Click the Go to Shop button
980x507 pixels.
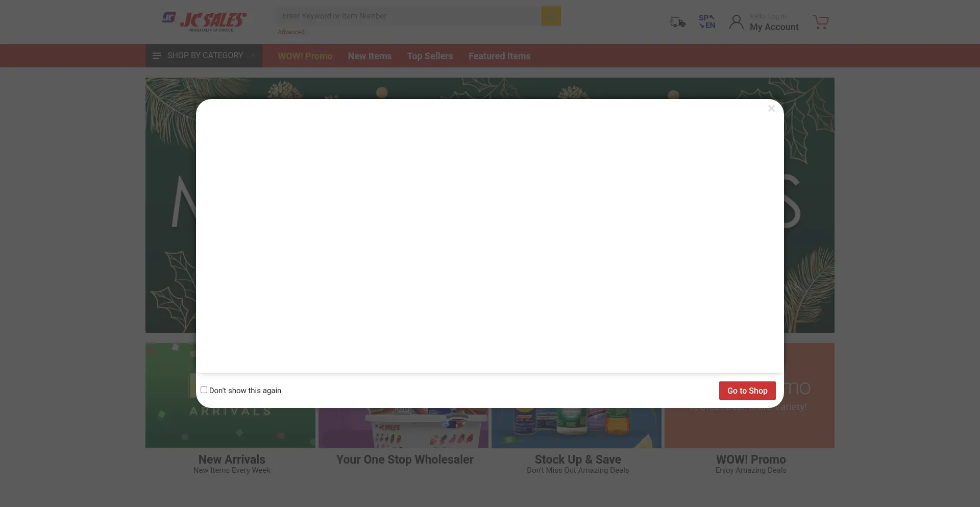(x=747, y=391)
